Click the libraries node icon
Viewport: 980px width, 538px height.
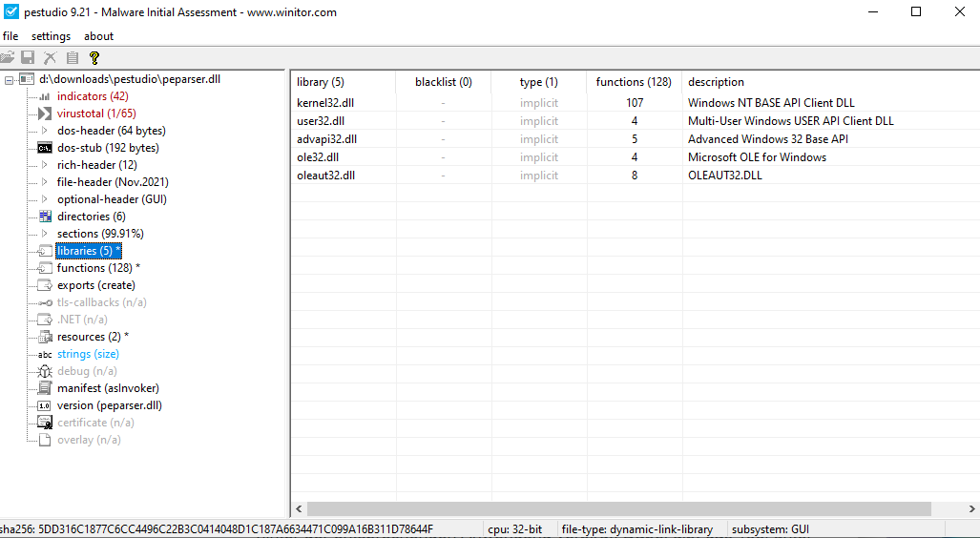tap(45, 251)
